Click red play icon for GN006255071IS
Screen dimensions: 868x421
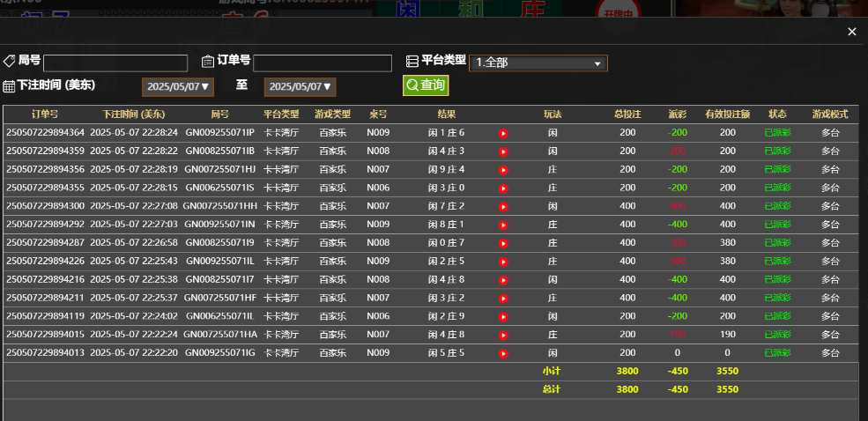coord(503,188)
